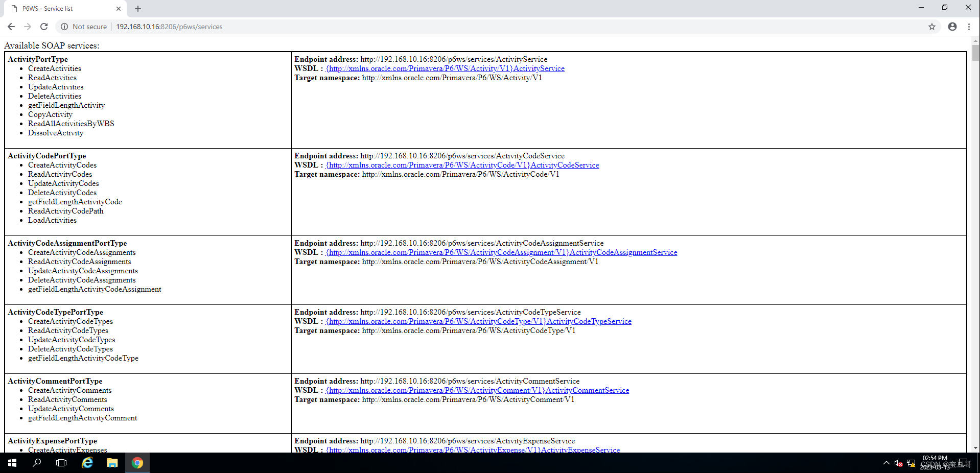Open Windows Start menu
The width and height of the screenshot is (980, 473).
coord(11,463)
